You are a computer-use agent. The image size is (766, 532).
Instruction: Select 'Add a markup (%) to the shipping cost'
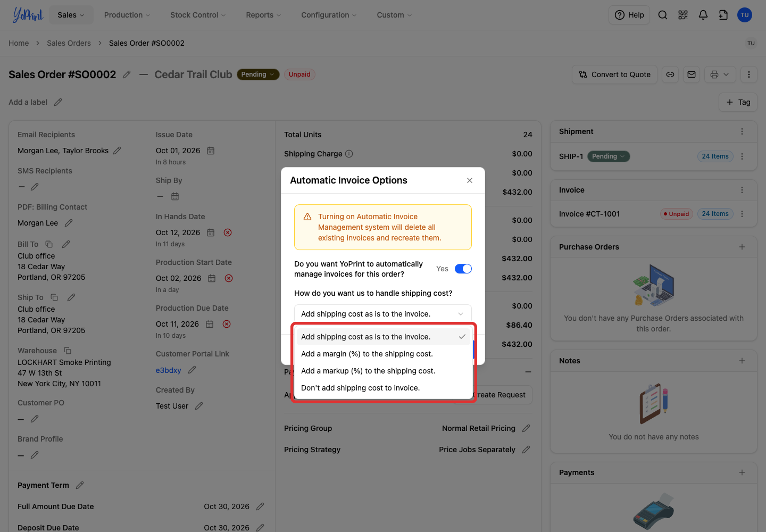coord(383,371)
